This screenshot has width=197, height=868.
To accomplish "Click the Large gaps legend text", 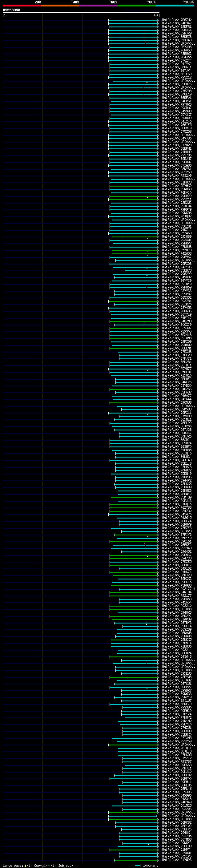I will (38, 865).
